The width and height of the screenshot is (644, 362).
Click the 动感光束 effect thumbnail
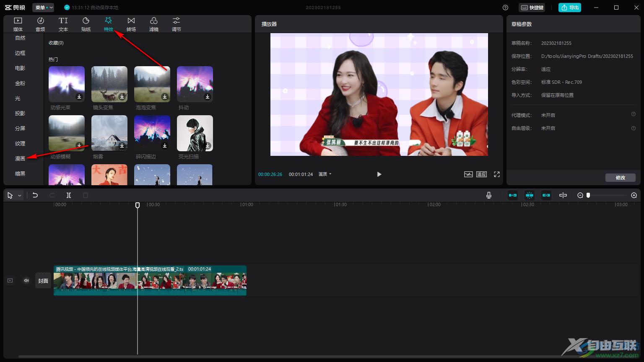pos(67,84)
